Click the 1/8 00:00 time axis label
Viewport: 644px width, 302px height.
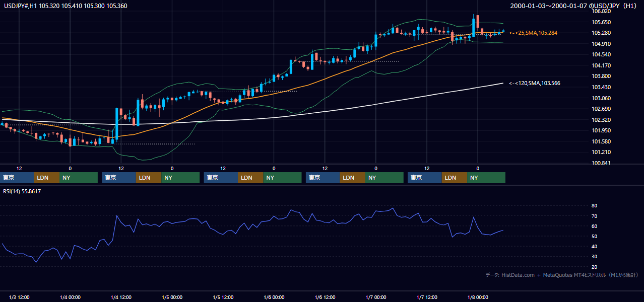[478, 297]
